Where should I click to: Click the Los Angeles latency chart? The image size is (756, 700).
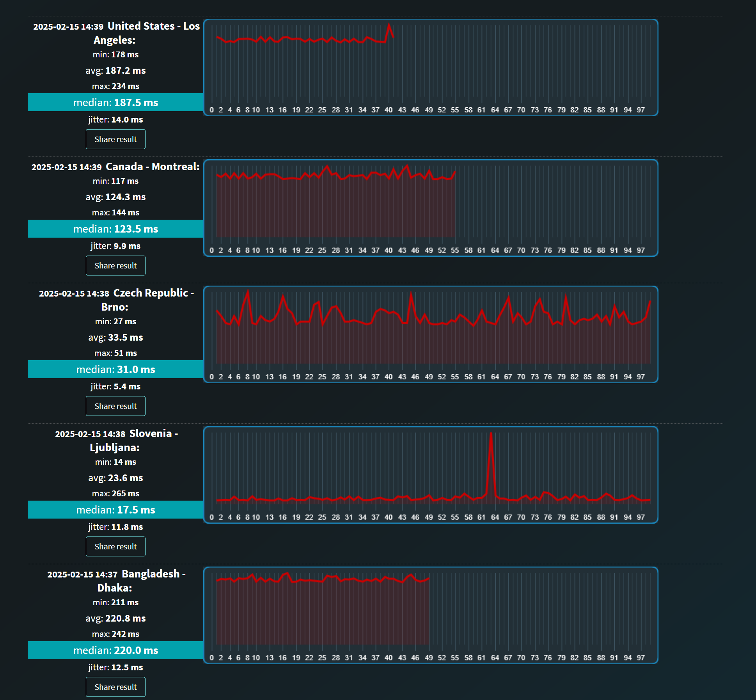[431, 68]
